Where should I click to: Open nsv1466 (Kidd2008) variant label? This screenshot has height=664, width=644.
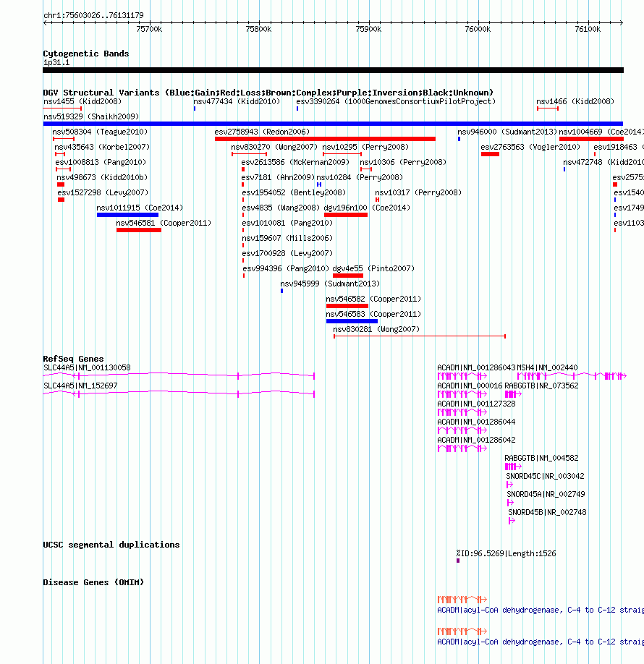[575, 102]
